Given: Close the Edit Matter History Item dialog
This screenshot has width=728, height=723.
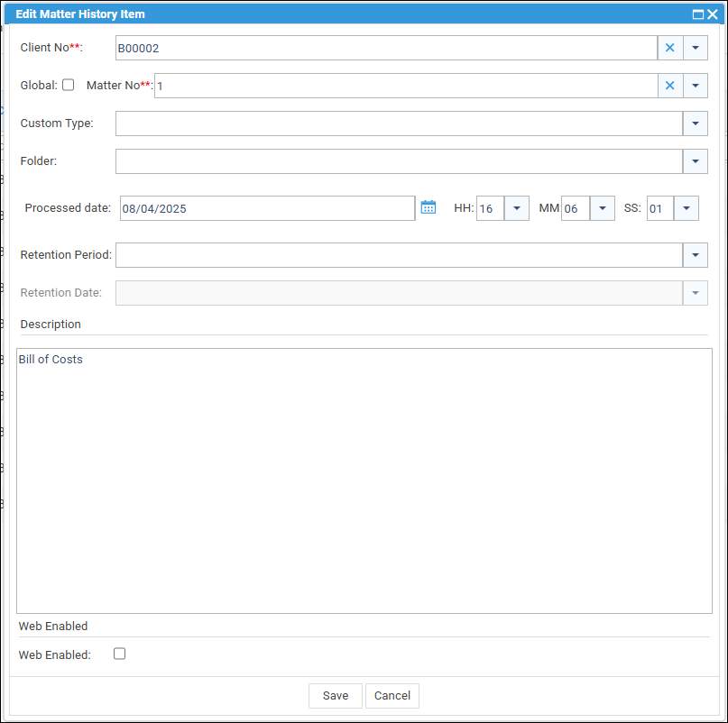Looking at the screenshot, I should 713,14.
